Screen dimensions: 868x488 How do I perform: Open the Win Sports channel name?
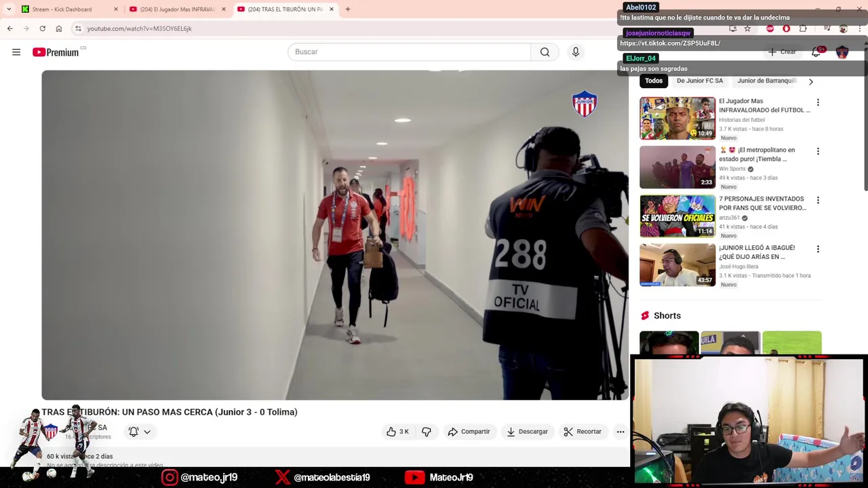(732, 169)
